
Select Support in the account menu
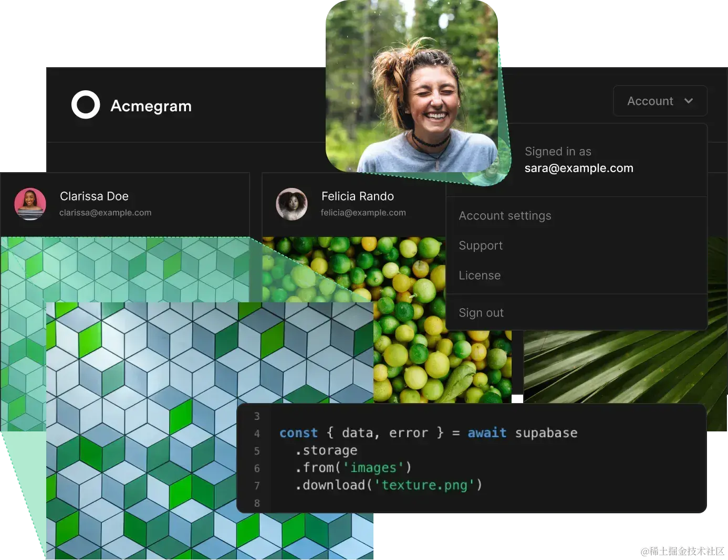coord(481,246)
